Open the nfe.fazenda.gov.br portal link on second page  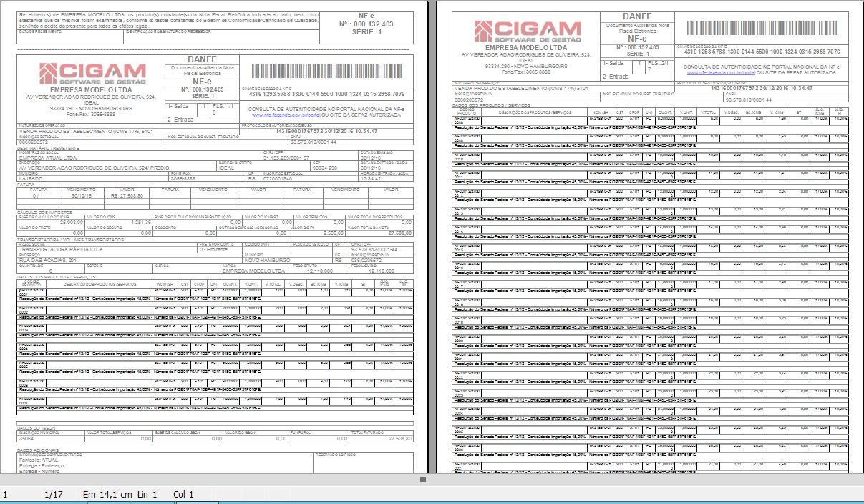tap(721, 72)
